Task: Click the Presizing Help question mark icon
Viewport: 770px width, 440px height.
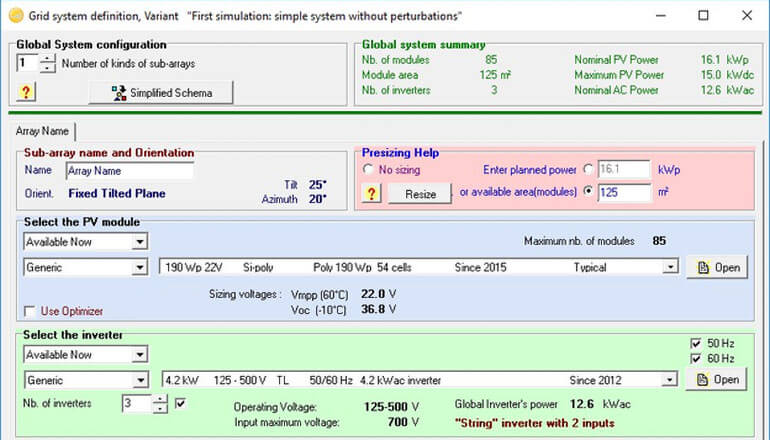Action: pos(371,193)
